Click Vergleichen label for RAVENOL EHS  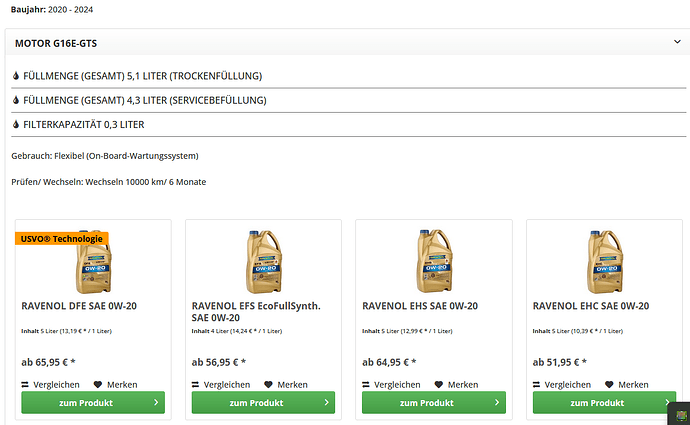(397, 385)
